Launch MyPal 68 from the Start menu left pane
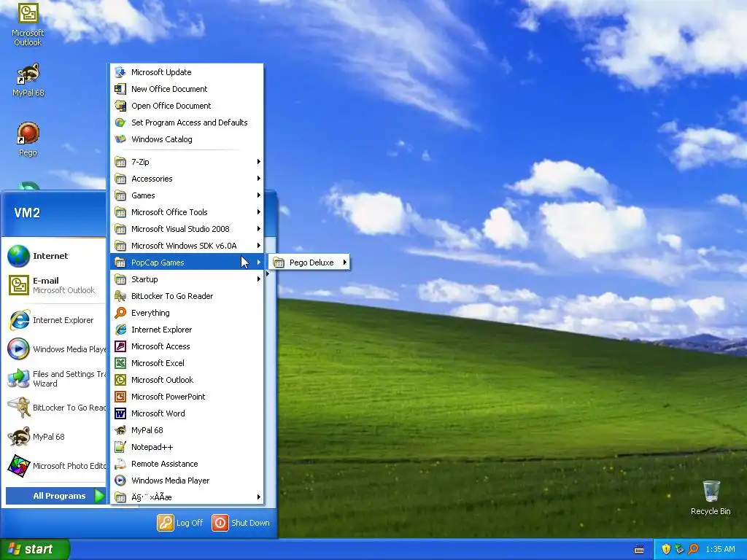The width and height of the screenshot is (747, 560). coord(53,436)
